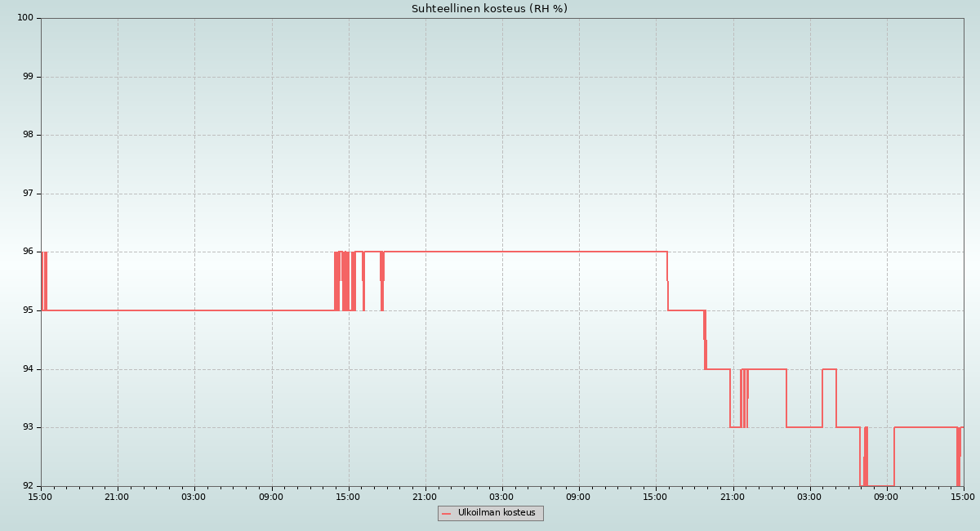This screenshot has width=980, height=531.
Task: Select the Ulkoilman kosteus legend label
Action: click(497, 513)
